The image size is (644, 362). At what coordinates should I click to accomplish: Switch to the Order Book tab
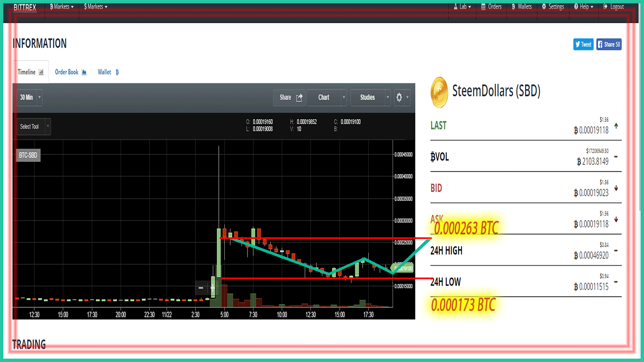pos(71,72)
